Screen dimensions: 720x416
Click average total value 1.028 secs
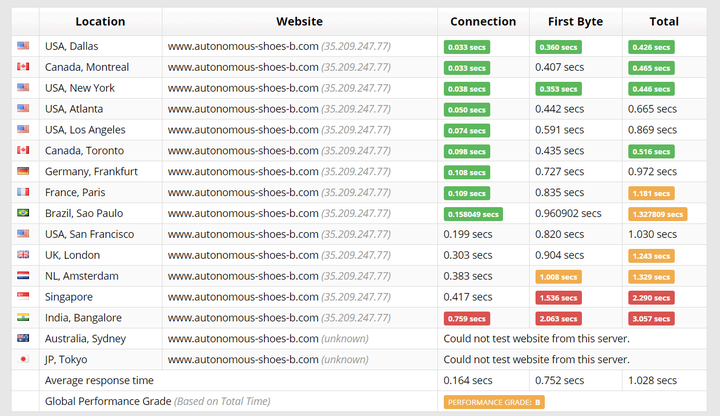click(x=652, y=381)
